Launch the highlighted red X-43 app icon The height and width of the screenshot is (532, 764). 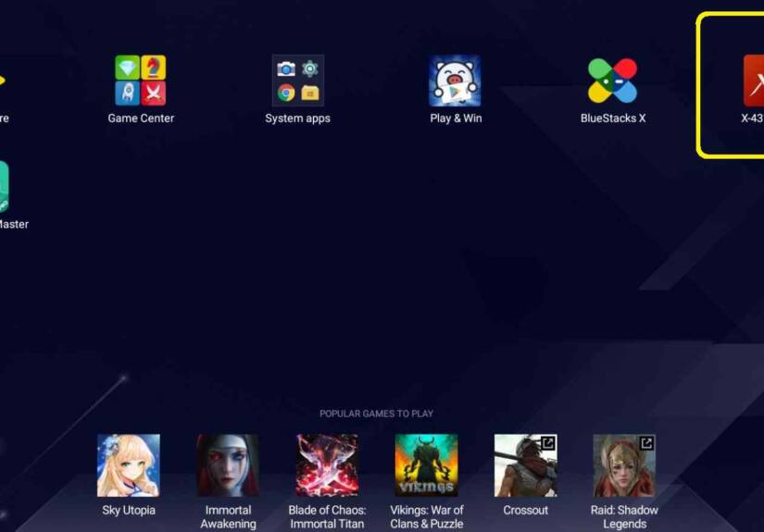[x=753, y=80]
